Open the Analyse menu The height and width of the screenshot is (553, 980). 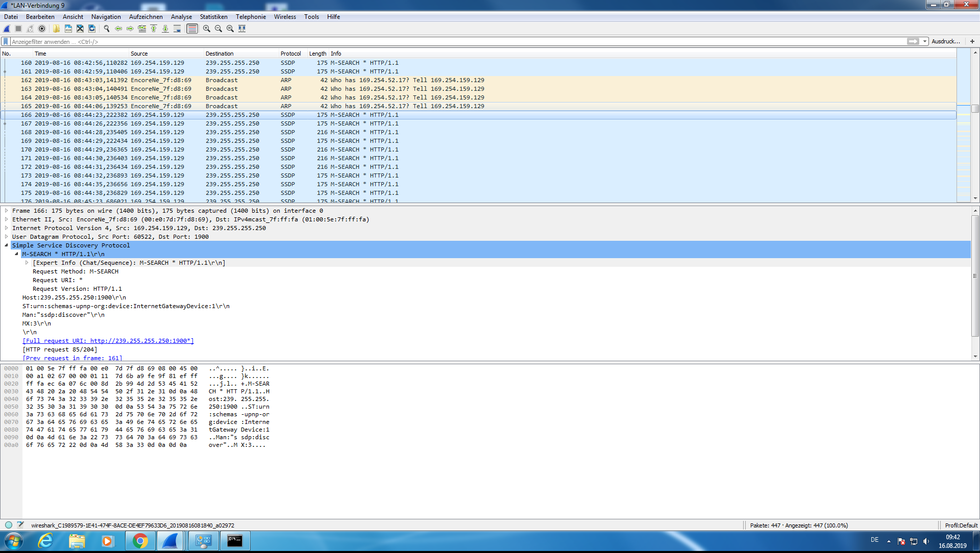(181, 17)
